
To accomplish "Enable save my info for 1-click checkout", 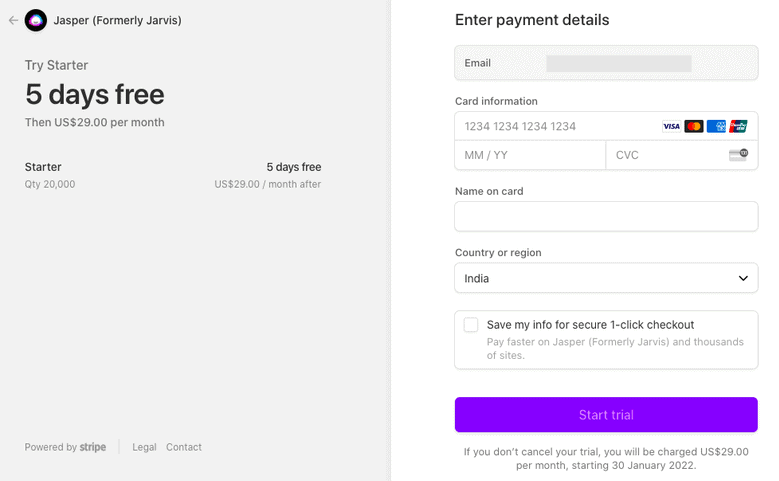I will (x=471, y=325).
